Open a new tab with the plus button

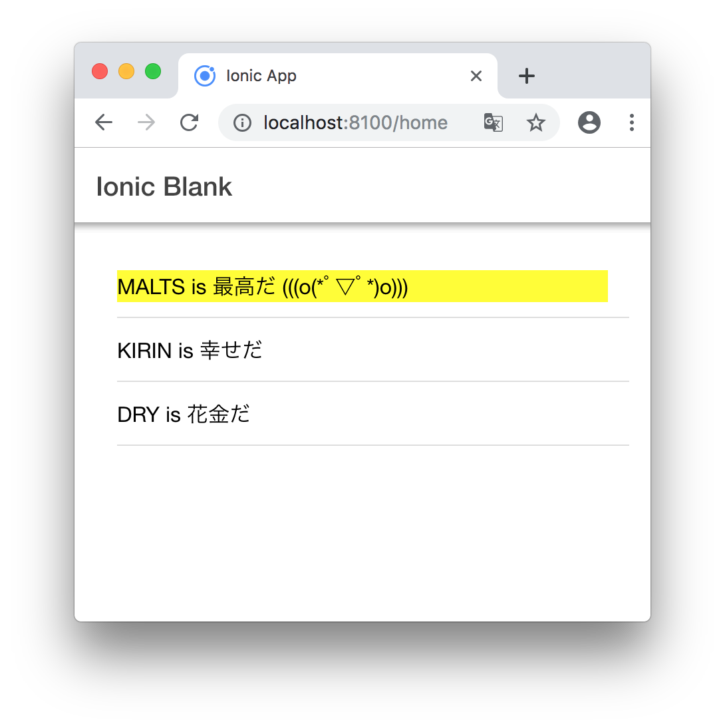click(x=526, y=76)
